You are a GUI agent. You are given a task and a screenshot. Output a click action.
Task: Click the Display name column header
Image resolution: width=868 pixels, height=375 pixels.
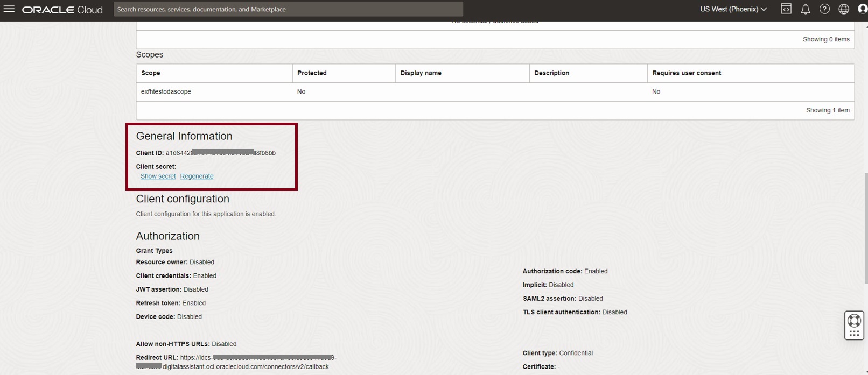click(x=421, y=73)
